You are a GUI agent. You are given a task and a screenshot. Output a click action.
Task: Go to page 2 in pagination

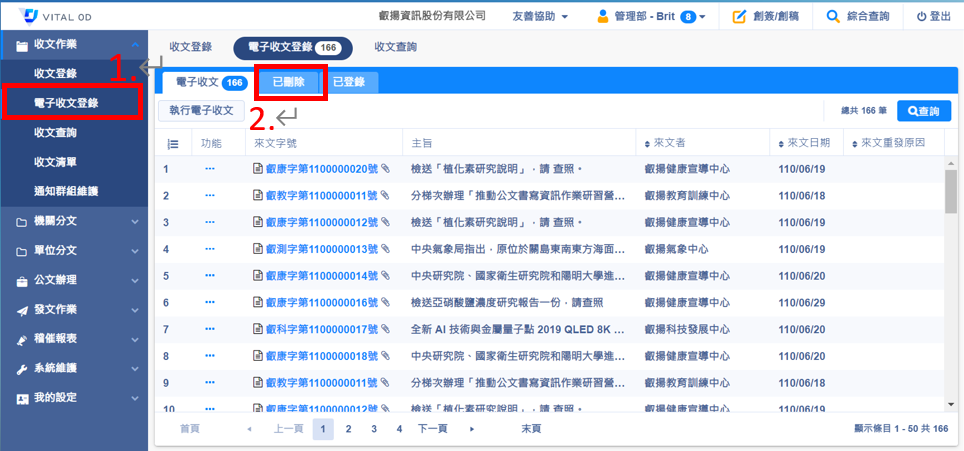pos(348,429)
